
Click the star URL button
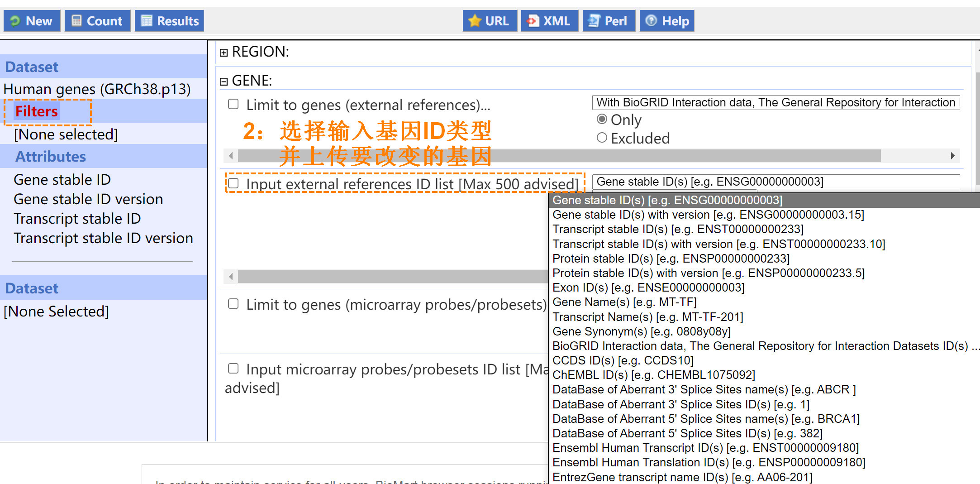(x=490, y=21)
